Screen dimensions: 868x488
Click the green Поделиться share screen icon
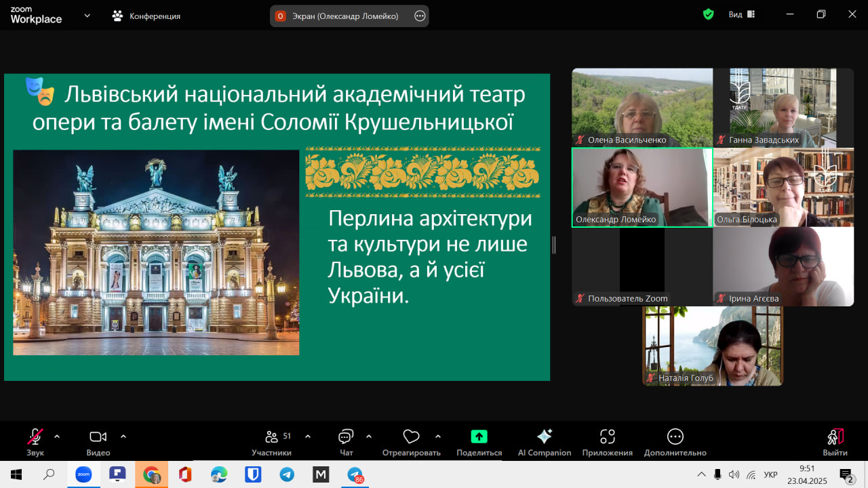tap(479, 437)
